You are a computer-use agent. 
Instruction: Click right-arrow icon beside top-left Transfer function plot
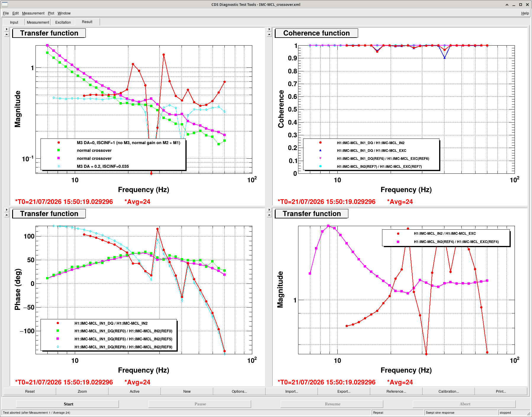pyautogui.click(x=7, y=29)
